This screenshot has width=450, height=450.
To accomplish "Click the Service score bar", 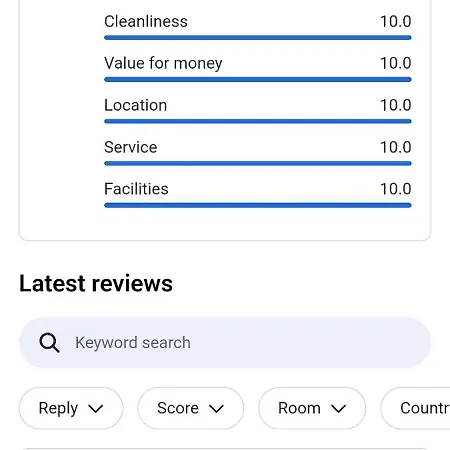I will 258,163.
